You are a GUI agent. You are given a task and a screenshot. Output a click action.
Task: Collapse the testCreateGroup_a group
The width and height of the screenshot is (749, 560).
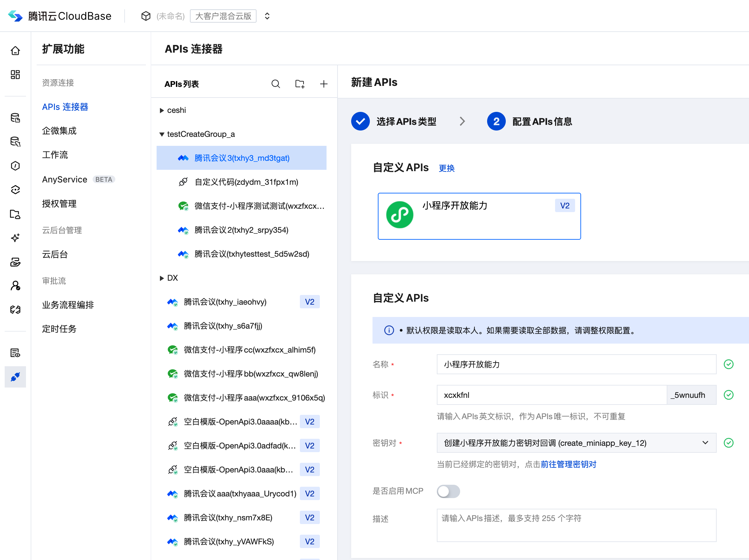[x=162, y=134]
